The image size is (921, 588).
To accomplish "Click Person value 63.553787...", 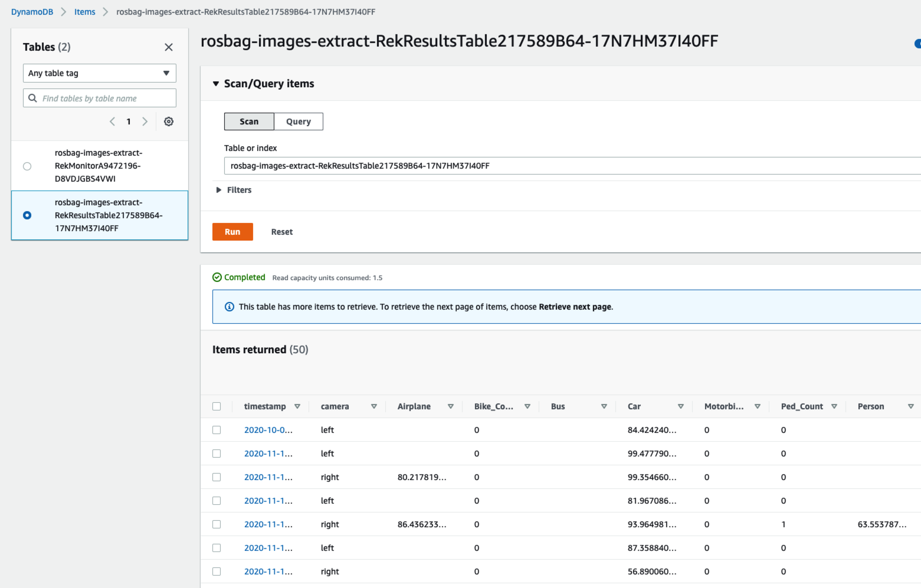I will pyautogui.click(x=882, y=525).
